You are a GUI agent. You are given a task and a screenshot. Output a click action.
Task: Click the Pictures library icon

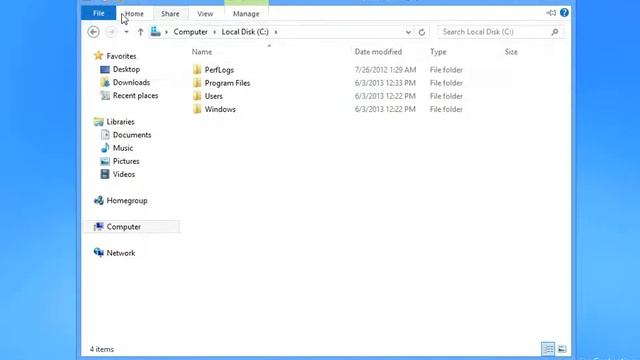click(x=105, y=161)
